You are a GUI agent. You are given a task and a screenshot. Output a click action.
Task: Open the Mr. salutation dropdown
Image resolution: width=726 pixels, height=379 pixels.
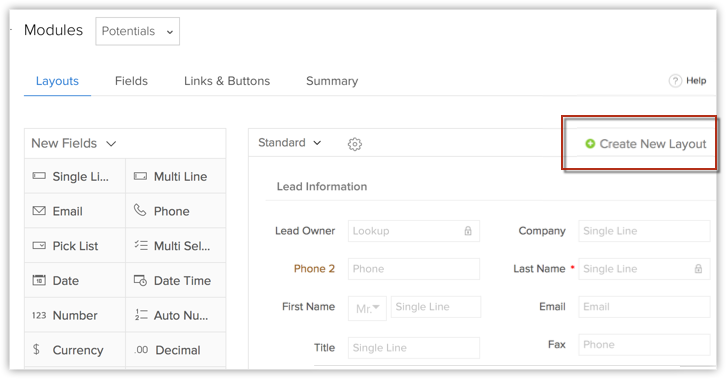click(367, 308)
